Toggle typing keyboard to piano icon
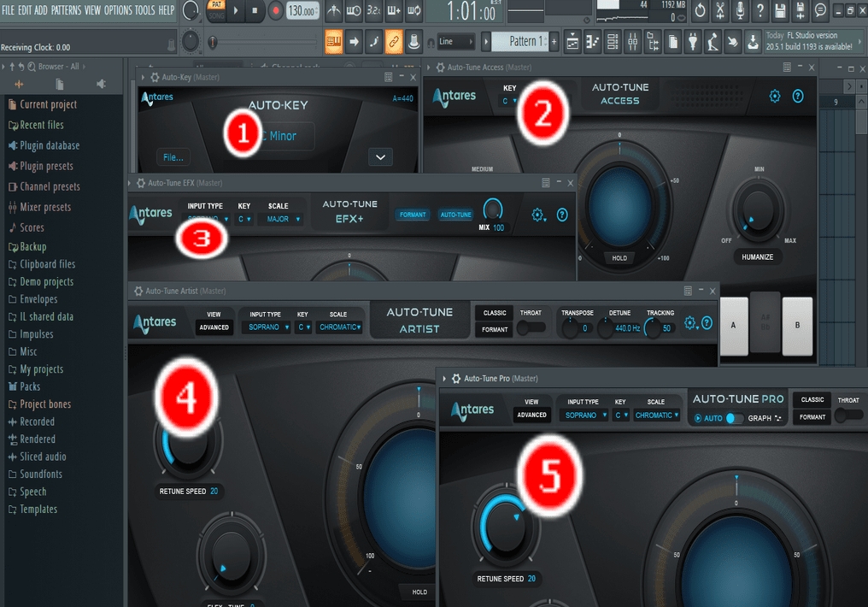The image size is (868, 607). pyautogui.click(x=334, y=42)
